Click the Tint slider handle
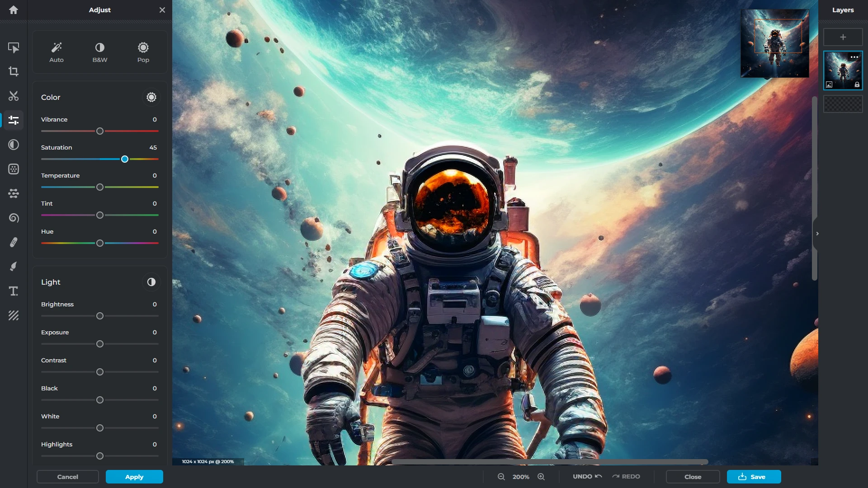Screen dimensions: 868x488 100,215
